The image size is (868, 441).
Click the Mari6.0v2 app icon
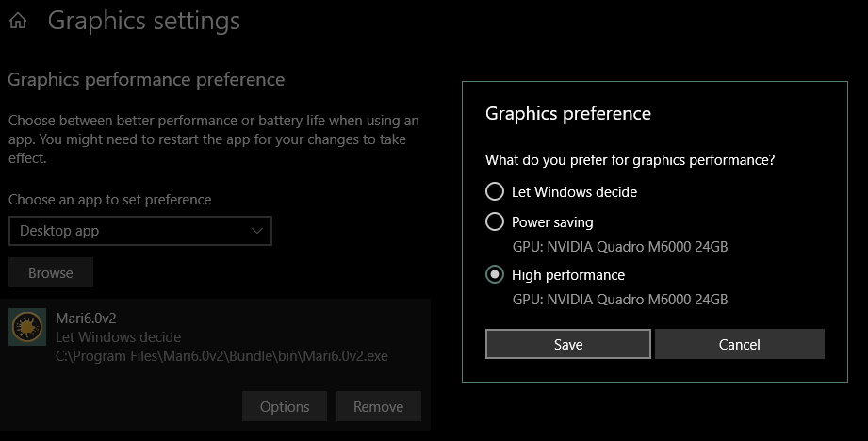[x=27, y=327]
